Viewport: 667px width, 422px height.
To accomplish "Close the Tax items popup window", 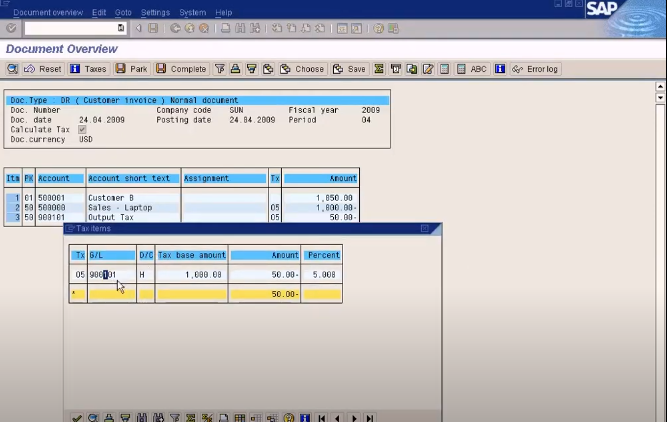I will (x=425, y=228).
